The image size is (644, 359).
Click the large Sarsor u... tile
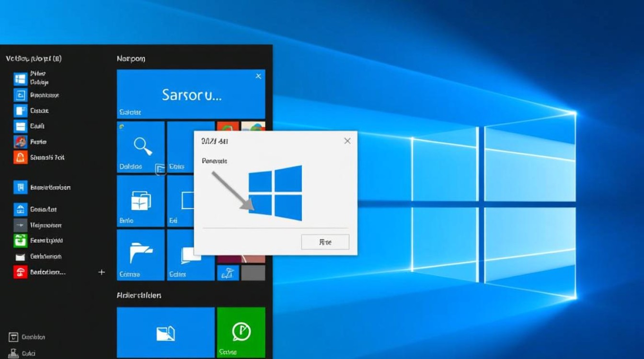coord(191,94)
